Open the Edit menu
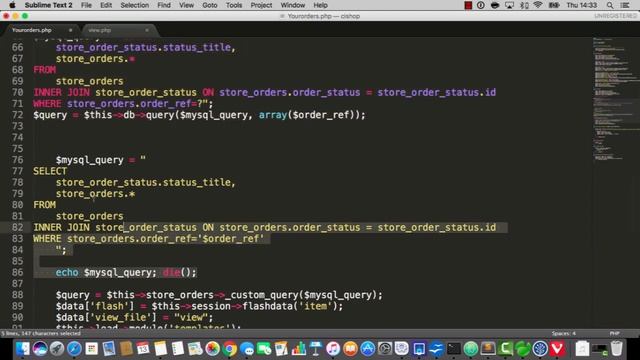Image resolution: width=640 pixels, height=360 pixels. click(x=106, y=5)
